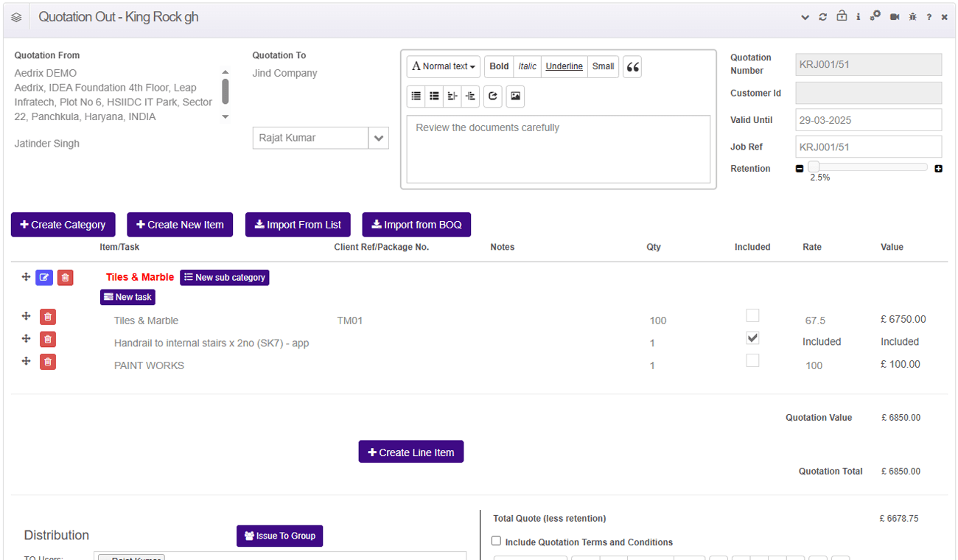Adjust the Retention percentage slider
The height and width of the screenshot is (560, 958).
click(x=814, y=167)
